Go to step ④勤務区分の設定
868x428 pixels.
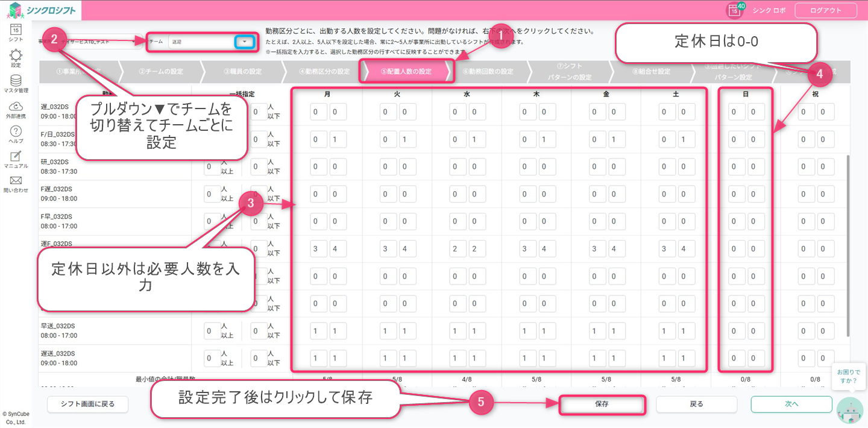(x=324, y=71)
